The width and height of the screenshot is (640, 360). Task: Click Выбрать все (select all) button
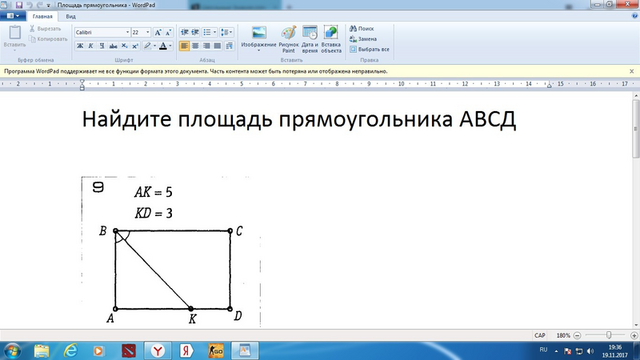coord(369,49)
